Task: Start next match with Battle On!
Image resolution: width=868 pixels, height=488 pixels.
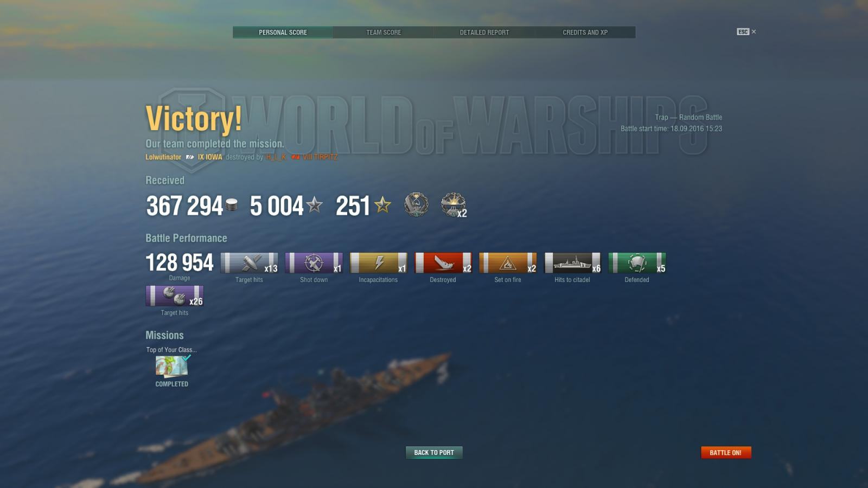Action: 726,452
